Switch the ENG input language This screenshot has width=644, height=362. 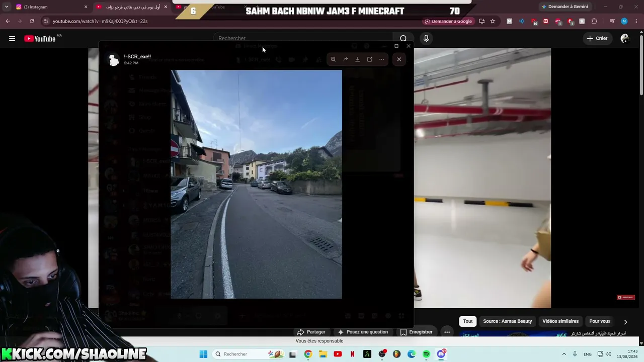(x=588, y=354)
